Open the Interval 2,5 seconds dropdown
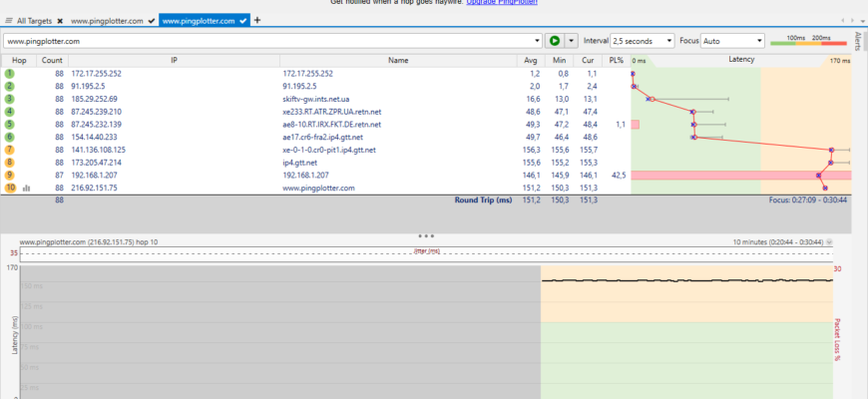This screenshot has height=399, width=868. pyautogui.click(x=643, y=41)
